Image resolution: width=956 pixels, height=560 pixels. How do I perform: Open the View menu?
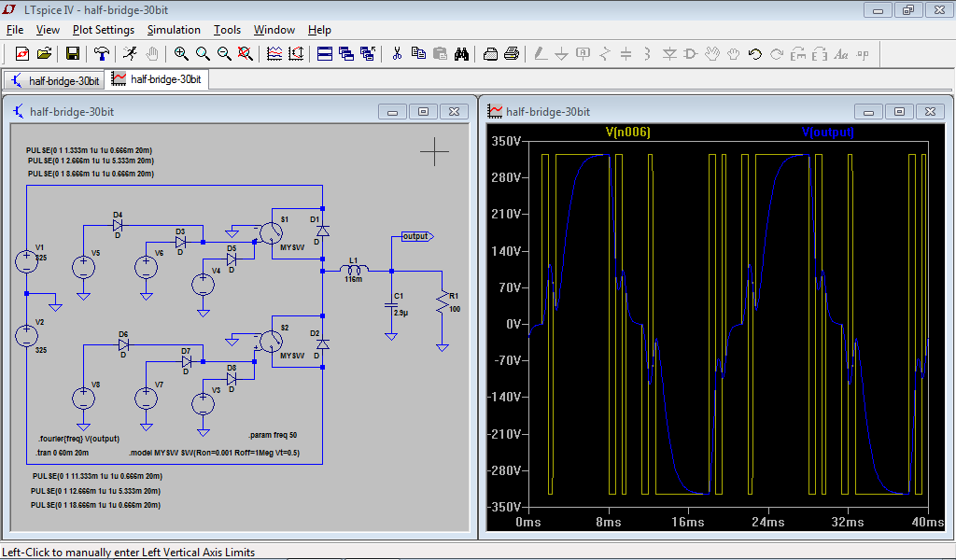pyautogui.click(x=48, y=30)
